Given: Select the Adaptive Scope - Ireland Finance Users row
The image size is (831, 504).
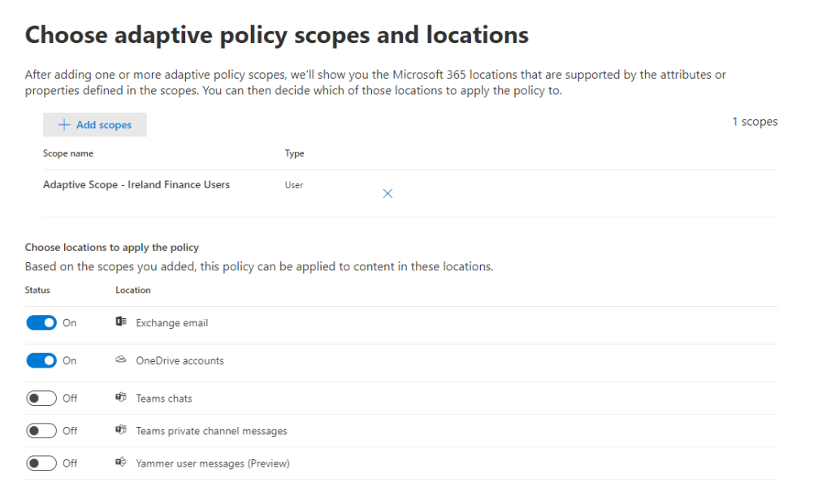Looking at the screenshot, I should tap(136, 185).
